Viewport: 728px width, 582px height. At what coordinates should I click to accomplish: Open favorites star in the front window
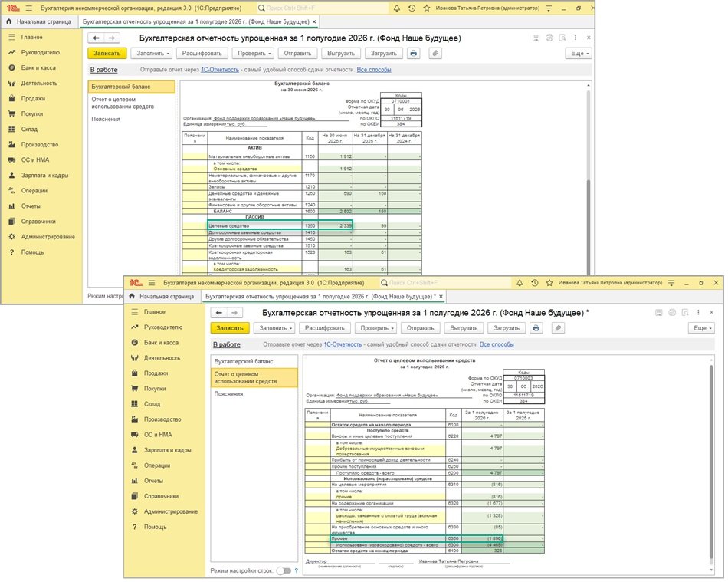(x=549, y=283)
